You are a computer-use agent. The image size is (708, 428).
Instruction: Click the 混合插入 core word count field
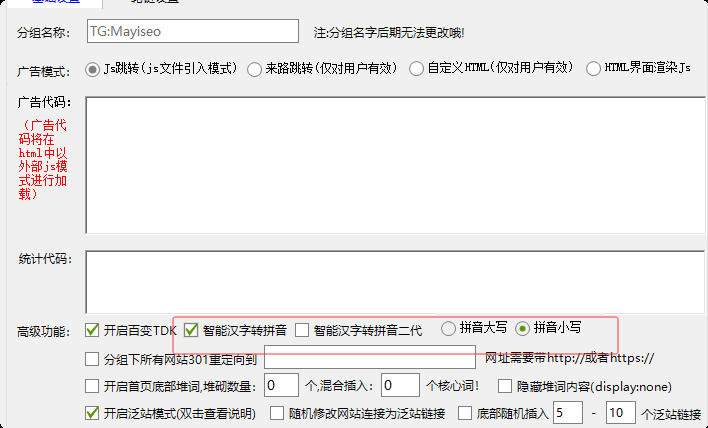[400, 385]
